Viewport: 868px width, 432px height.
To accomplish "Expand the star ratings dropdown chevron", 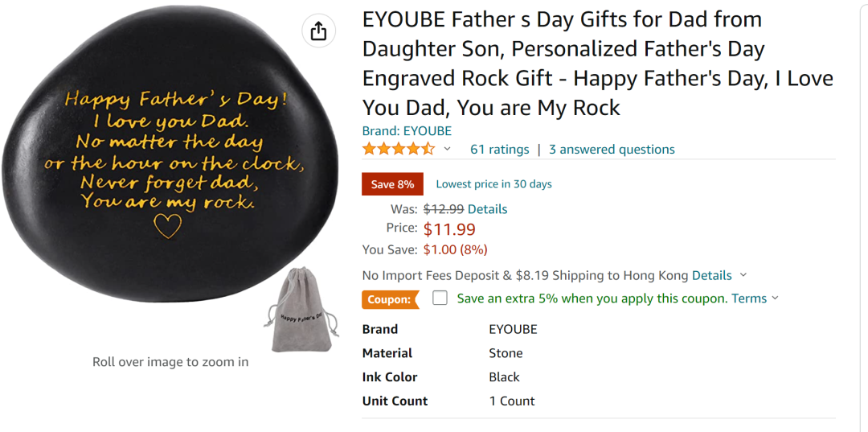I will (448, 149).
